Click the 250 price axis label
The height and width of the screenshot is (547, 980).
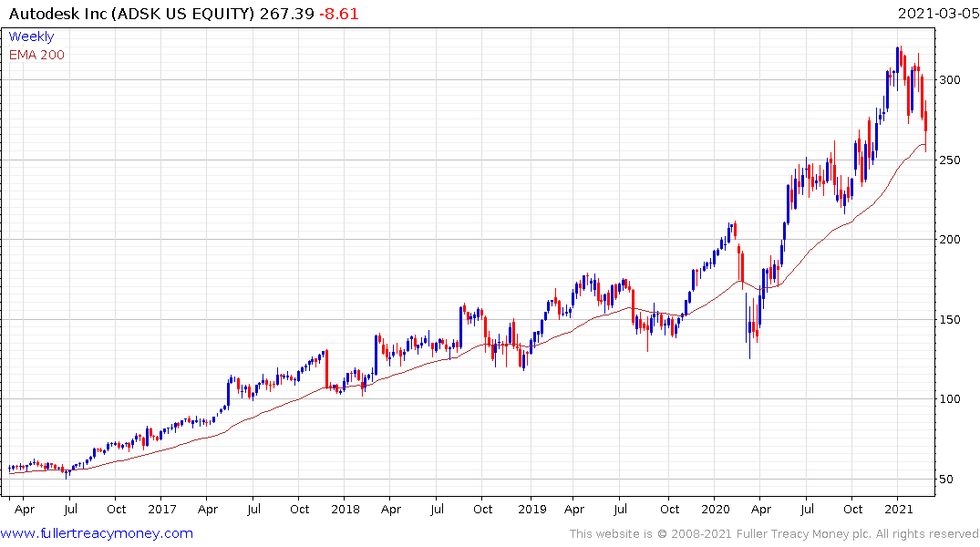tap(950, 160)
